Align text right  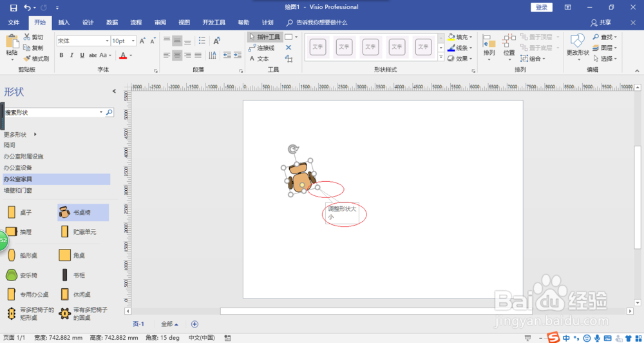187,55
